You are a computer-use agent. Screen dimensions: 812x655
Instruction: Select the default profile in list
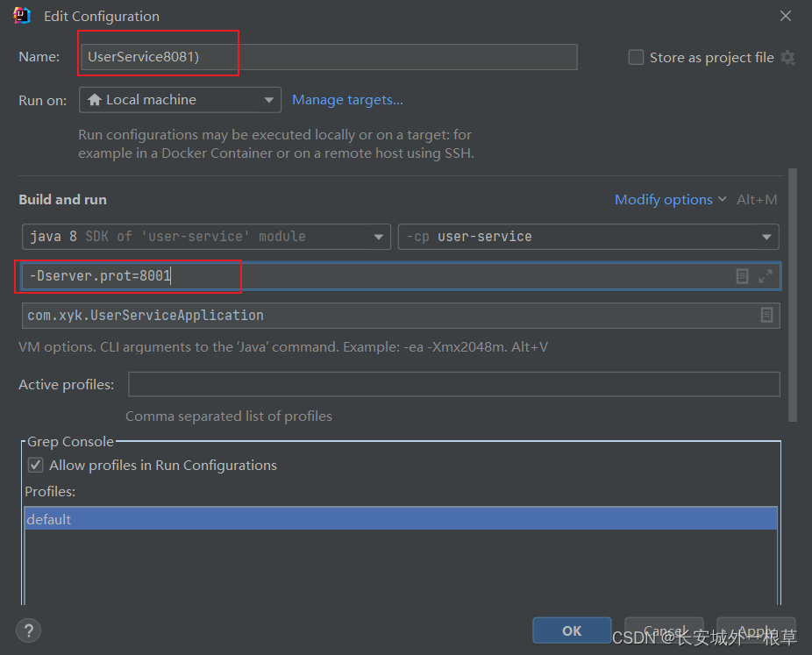point(401,519)
